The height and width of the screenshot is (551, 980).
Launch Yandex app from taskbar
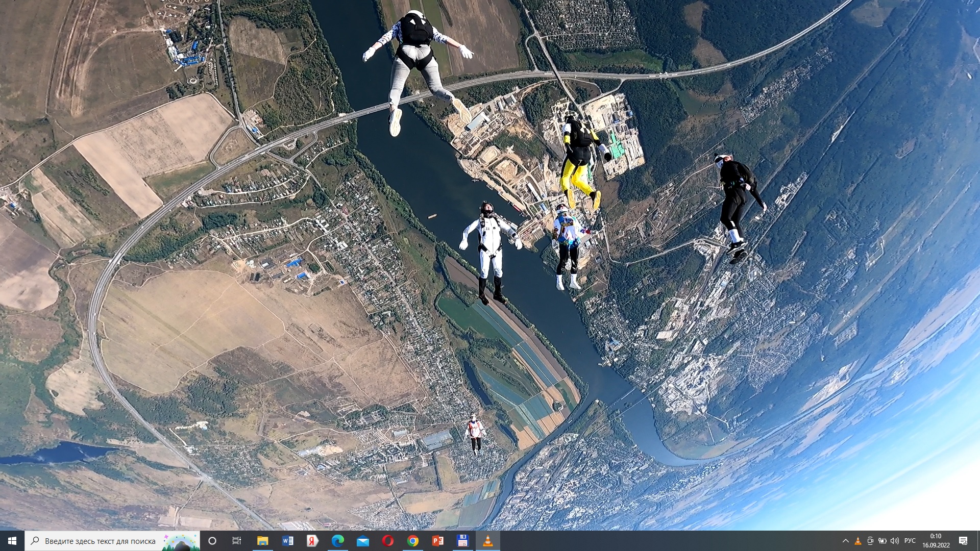coord(312,541)
